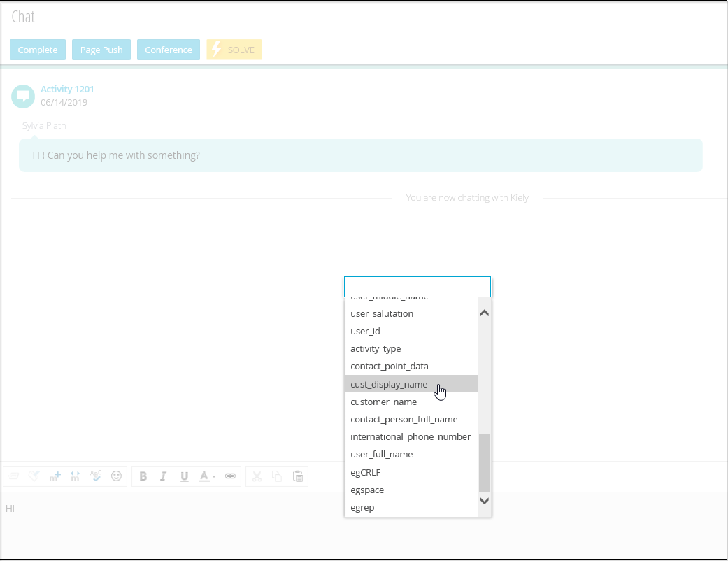
Task: Click the Sylvia Plath sender name
Action: click(44, 125)
